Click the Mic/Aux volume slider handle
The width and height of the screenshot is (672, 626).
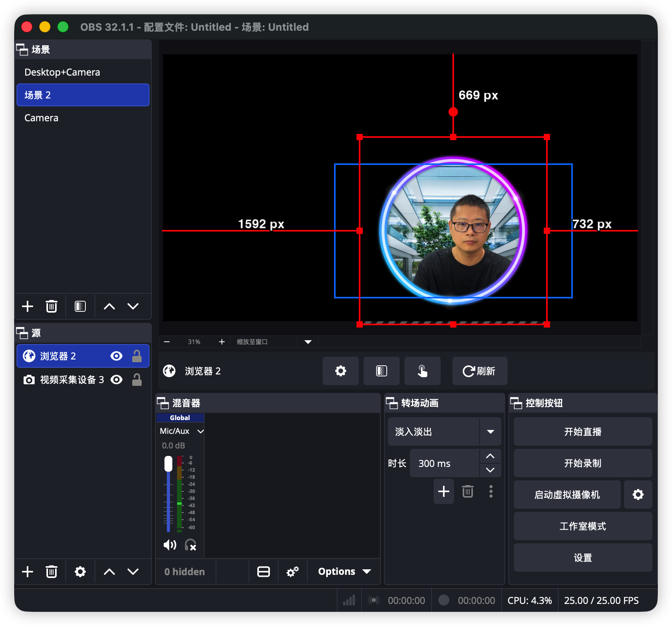(x=168, y=464)
